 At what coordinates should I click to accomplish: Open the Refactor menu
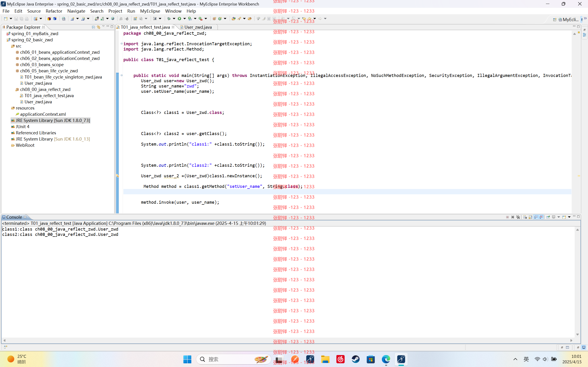pyautogui.click(x=54, y=11)
